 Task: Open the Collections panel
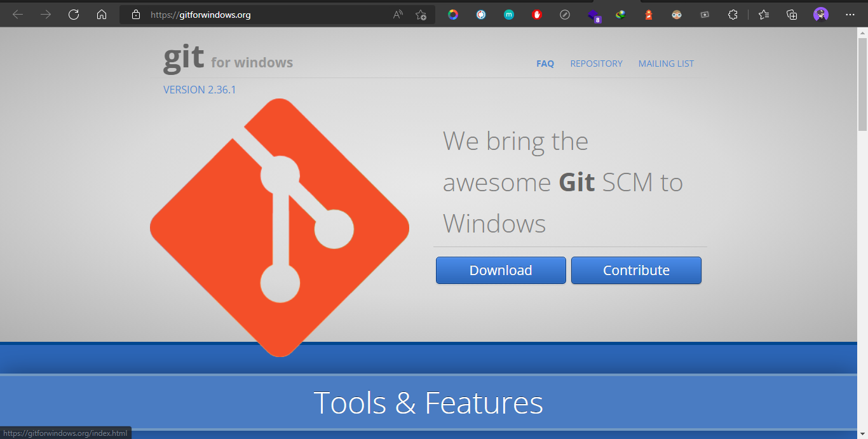click(792, 15)
